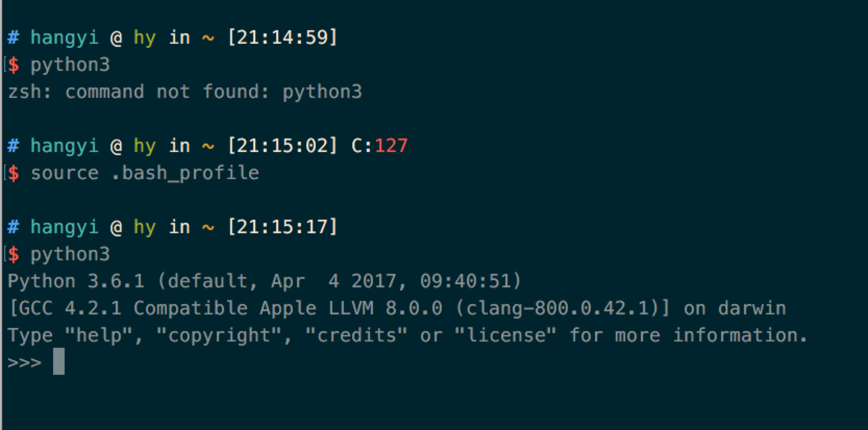Click the word "copyright" in help line

219,336
